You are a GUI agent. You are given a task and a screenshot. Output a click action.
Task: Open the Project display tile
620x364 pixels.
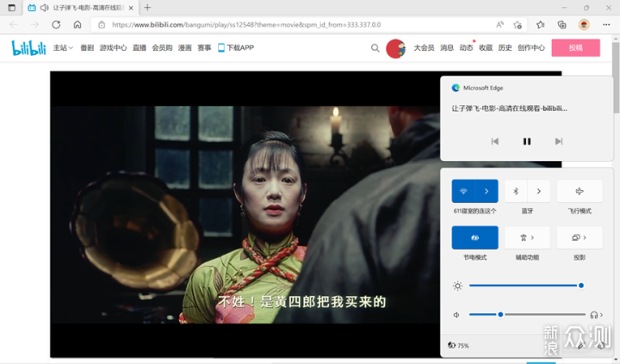point(580,238)
